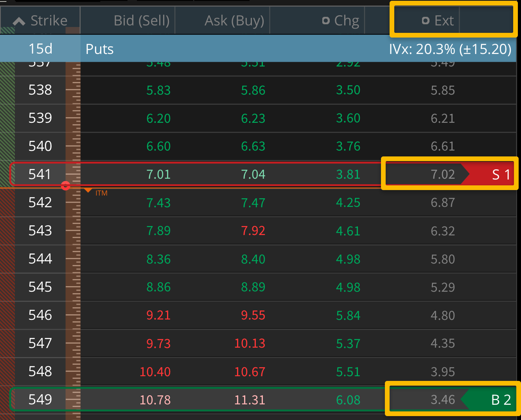Select the bid price 10.78 at strike 549

[155, 399]
